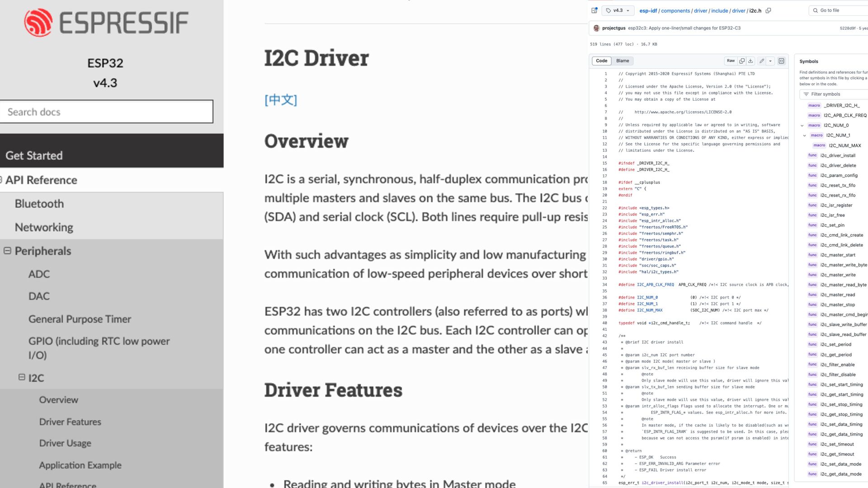Image resolution: width=868 pixels, height=488 pixels.
Task: Select i2c_driver_install symbol
Action: click(838, 155)
